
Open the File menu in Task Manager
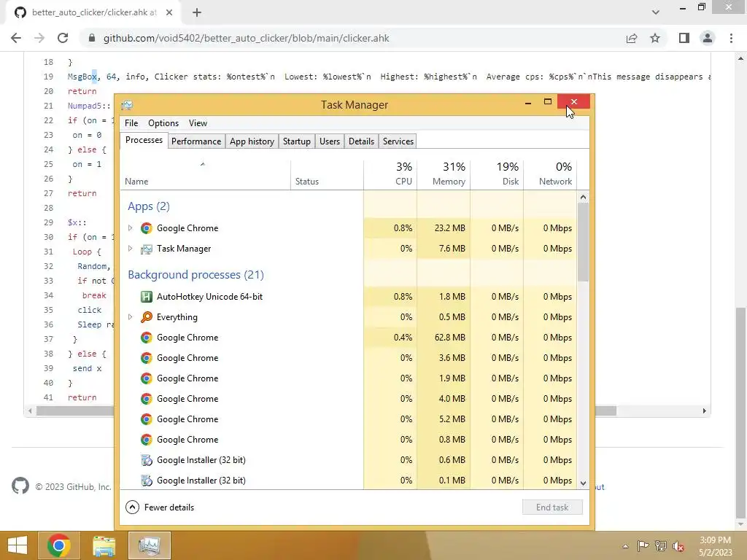click(x=131, y=122)
